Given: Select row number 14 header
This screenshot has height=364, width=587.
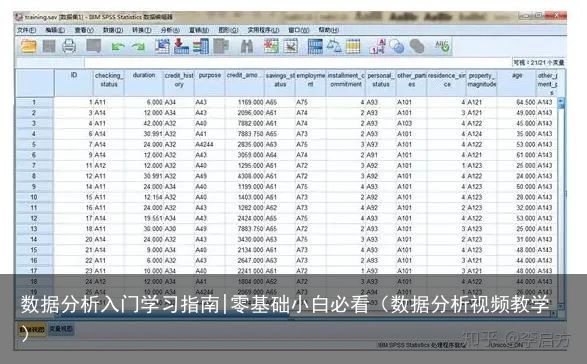Looking at the screenshot, I should (x=34, y=239).
